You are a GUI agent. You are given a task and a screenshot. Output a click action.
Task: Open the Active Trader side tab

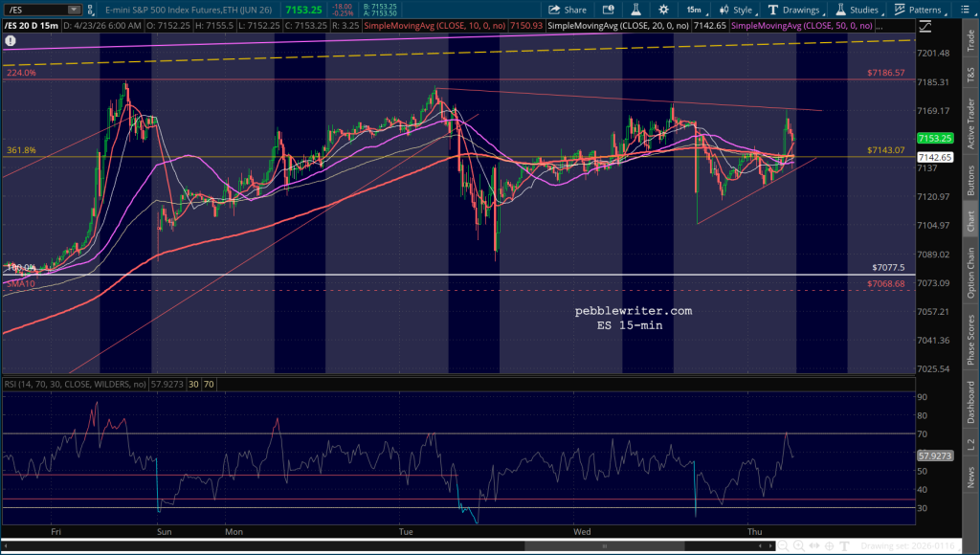970,122
